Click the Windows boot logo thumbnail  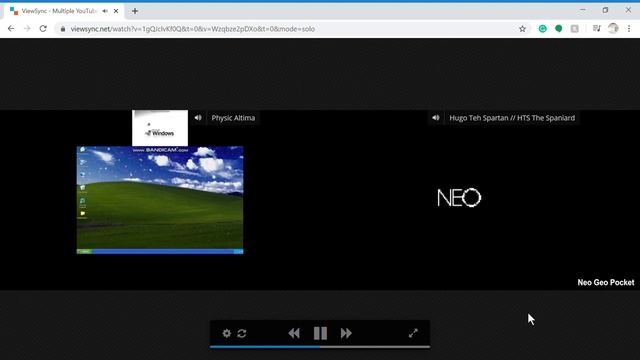pyautogui.click(x=160, y=128)
